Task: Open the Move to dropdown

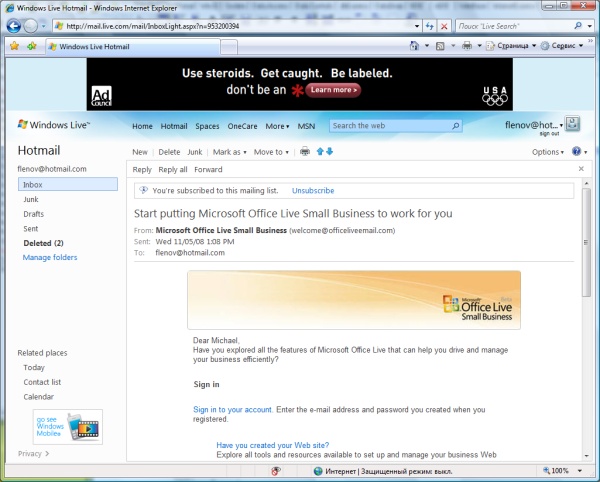Action: [271, 152]
